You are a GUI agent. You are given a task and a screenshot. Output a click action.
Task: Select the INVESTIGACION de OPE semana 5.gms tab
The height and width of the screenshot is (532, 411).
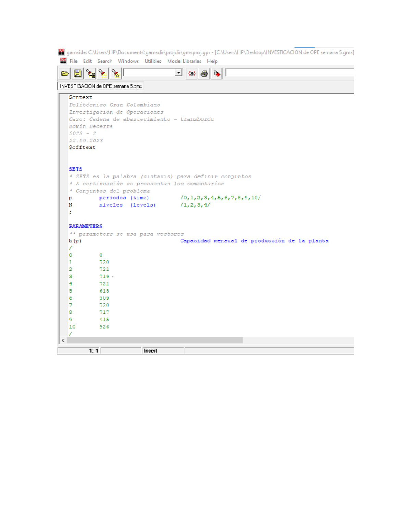(101, 86)
